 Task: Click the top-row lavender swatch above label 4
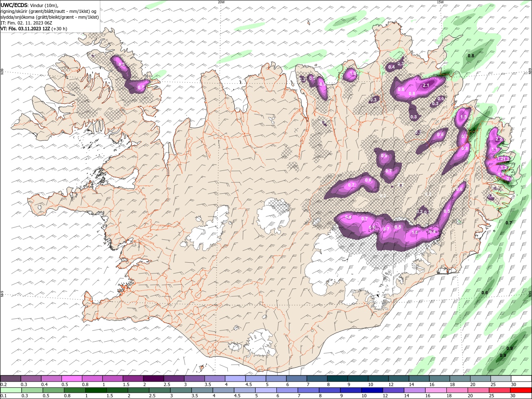[x=235, y=379]
